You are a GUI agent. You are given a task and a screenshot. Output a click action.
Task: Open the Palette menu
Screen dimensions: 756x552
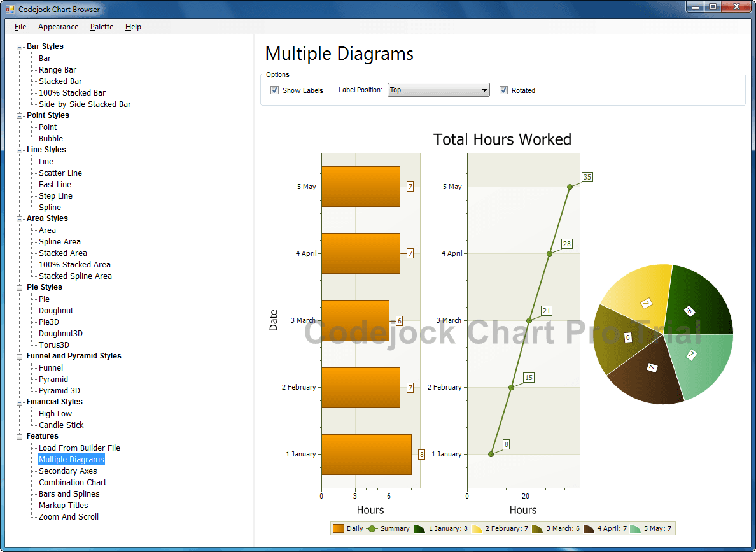click(x=102, y=27)
